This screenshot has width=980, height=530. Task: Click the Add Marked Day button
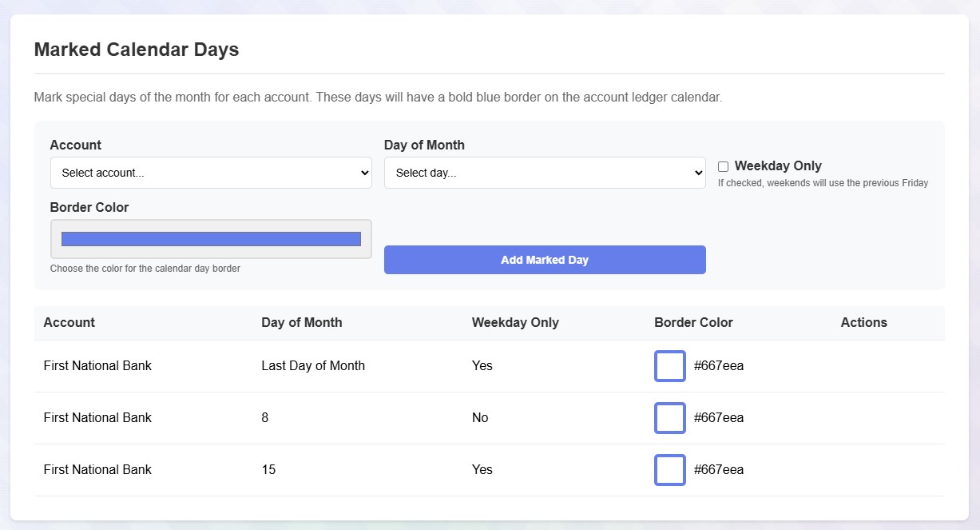545,260
